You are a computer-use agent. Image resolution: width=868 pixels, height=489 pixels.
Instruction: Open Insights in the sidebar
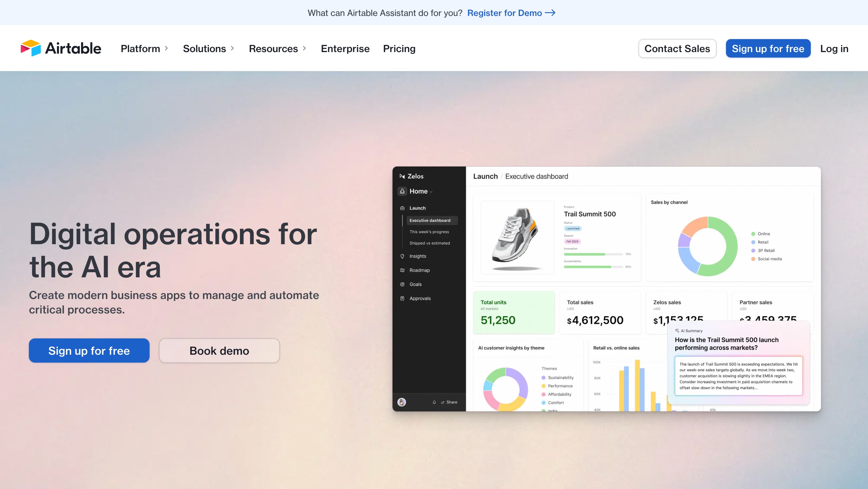coord(418,256)
